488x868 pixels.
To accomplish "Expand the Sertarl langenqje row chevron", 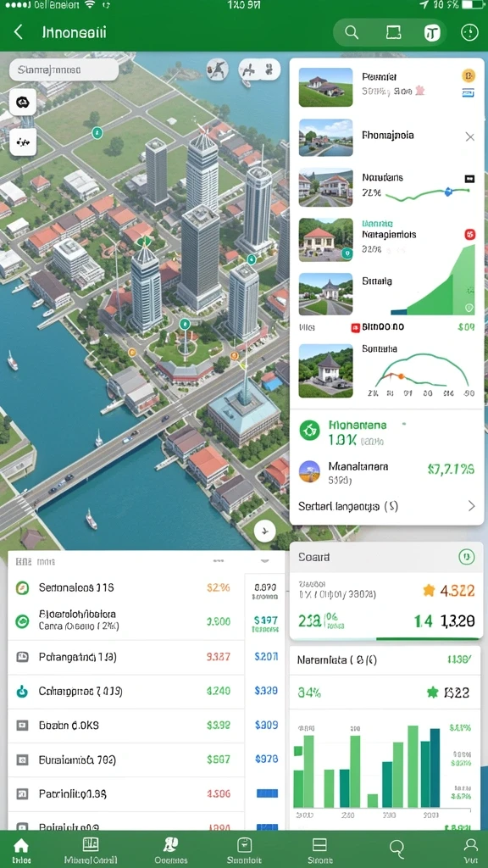I will tap(471, 506).
